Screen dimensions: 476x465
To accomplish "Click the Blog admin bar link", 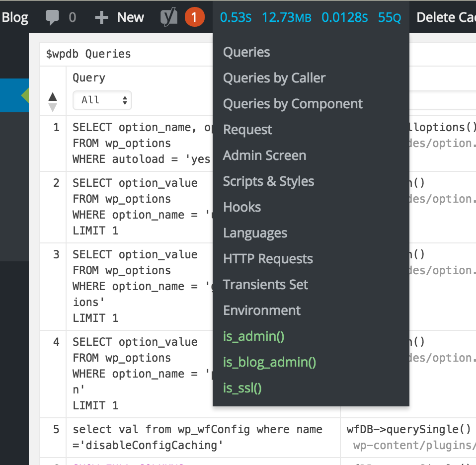I will pyautogui.click(x=14, y=17).
